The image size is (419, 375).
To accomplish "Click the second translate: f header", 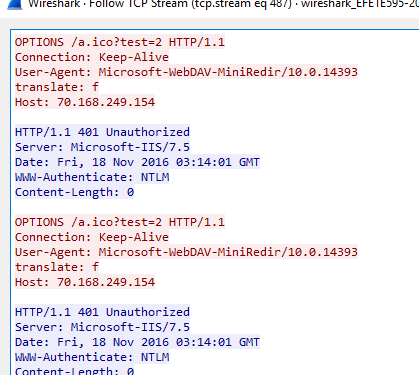I will [57, 267].
